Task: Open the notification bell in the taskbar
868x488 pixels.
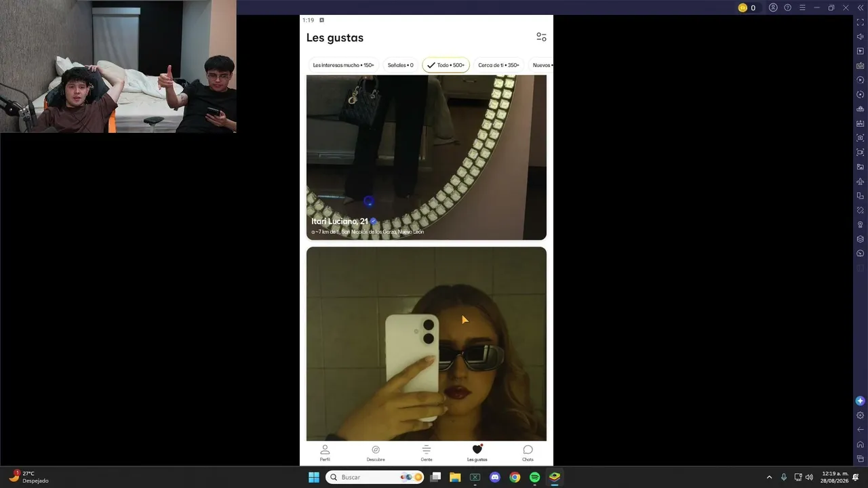Action: click(856, 477)
